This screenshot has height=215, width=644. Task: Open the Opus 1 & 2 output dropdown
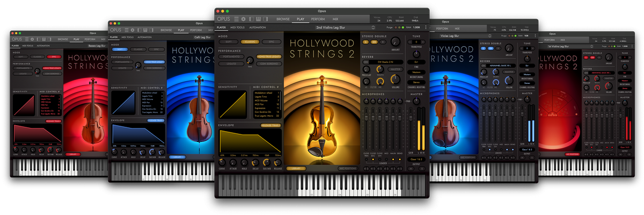pos(417,160)
